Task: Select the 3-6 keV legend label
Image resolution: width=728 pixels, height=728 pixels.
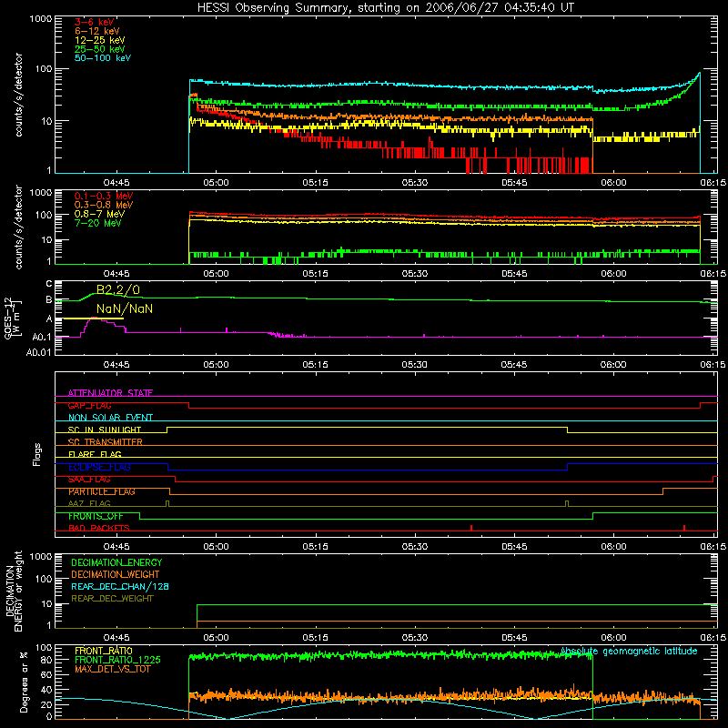Action: (95, 22)
